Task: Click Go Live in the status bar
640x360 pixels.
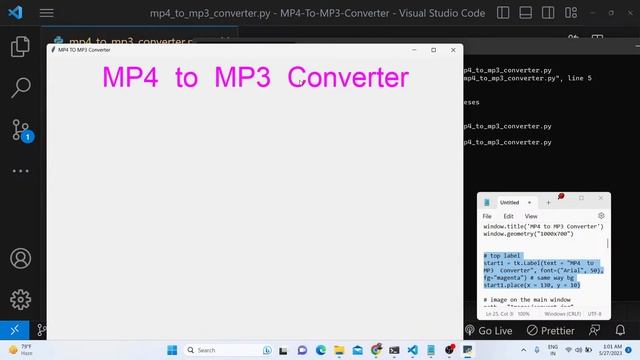Action: (x=488, y=330)
